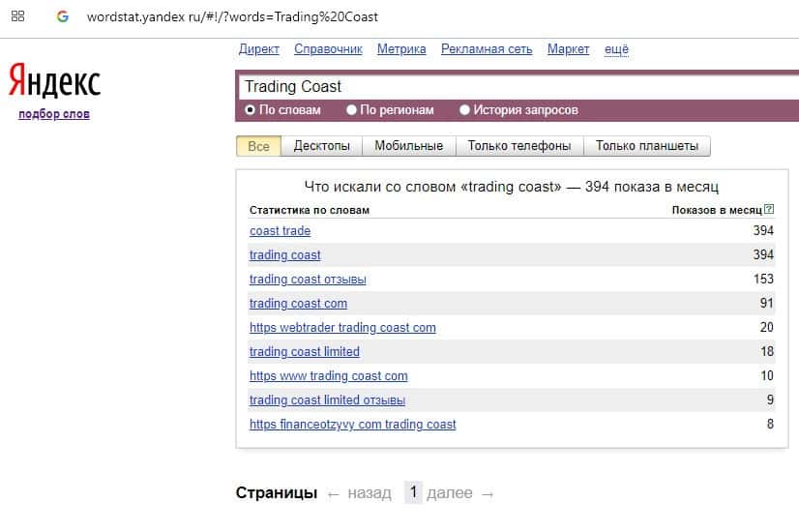Switch to the Только планшеты tab
This screenshot has width=799, height=532.
pyautogui.click(x=646, y=146)
